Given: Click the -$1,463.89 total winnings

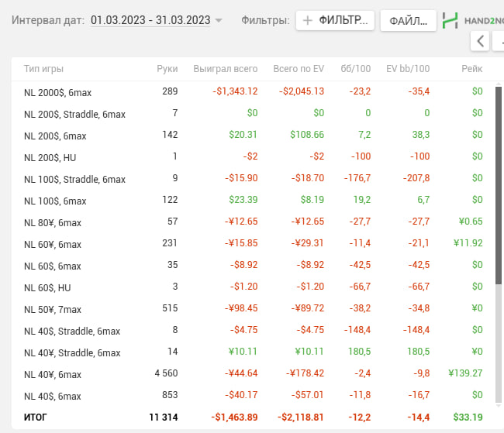Looking at the screenshot, I should click(234, 418).
